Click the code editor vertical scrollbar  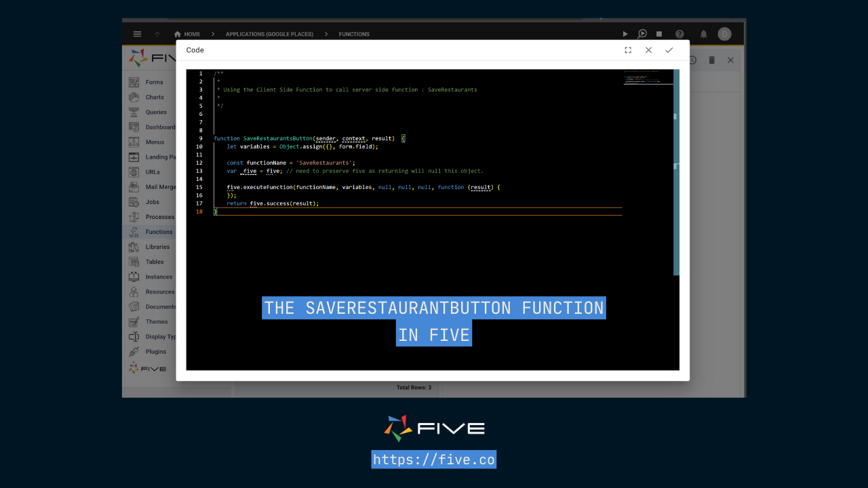(x=676, y=172)
